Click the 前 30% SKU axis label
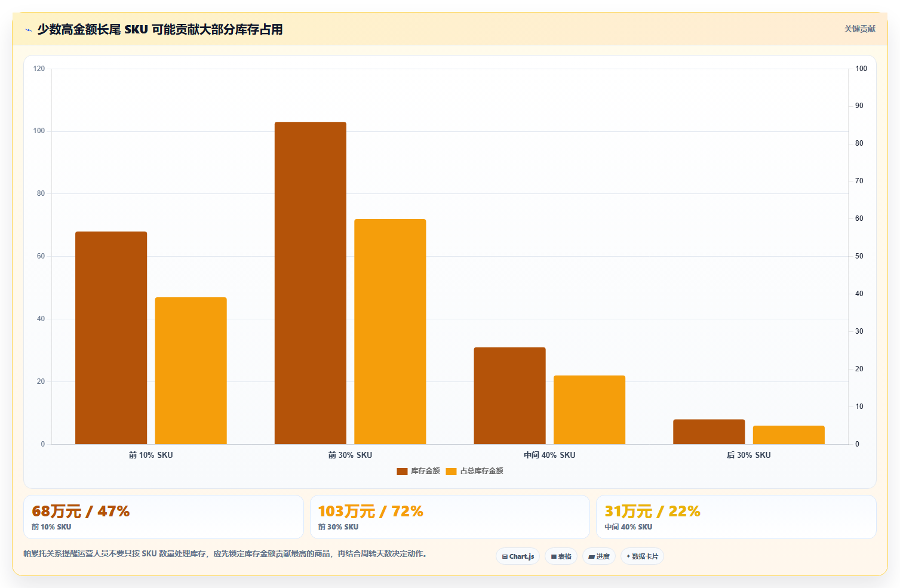900x588 pixels. click(x=350, y=455)
